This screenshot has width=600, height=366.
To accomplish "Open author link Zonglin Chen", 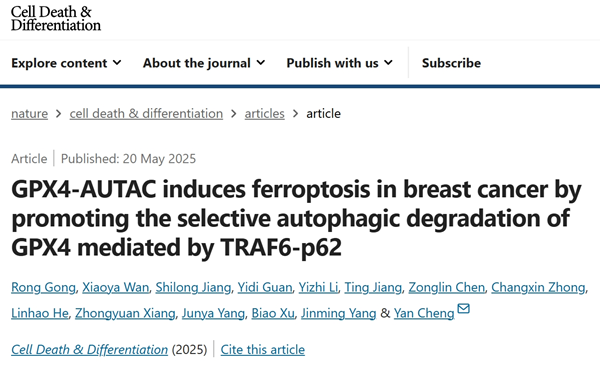I will coord(447,287).
